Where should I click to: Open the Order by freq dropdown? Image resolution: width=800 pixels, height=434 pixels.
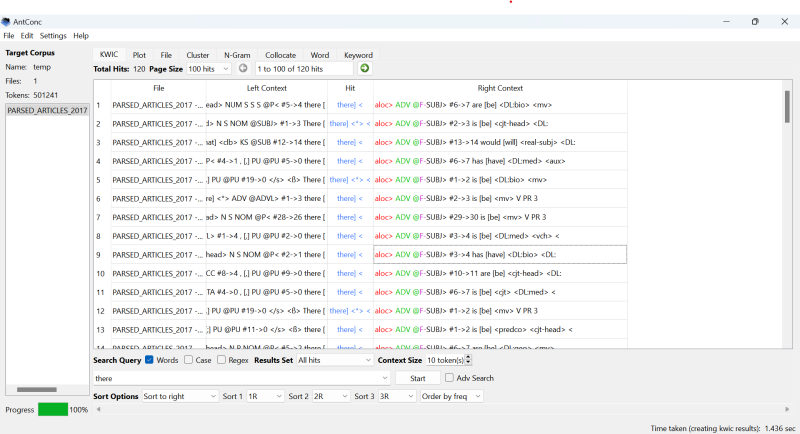coord(451,396)
